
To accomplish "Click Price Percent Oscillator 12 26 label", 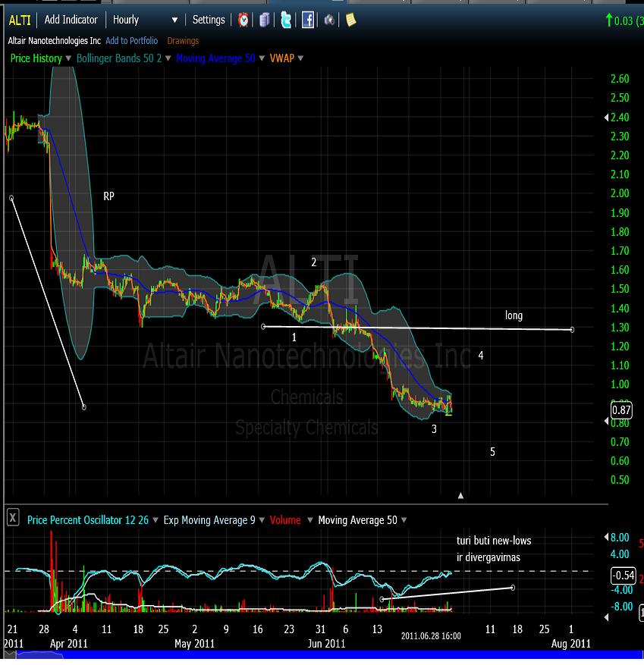I will [88, 520].
